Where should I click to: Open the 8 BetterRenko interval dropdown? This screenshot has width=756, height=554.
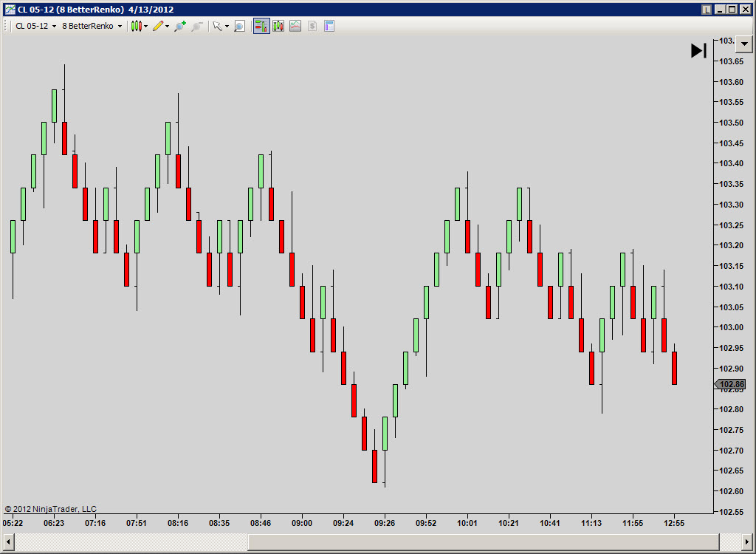coord(92,26)
